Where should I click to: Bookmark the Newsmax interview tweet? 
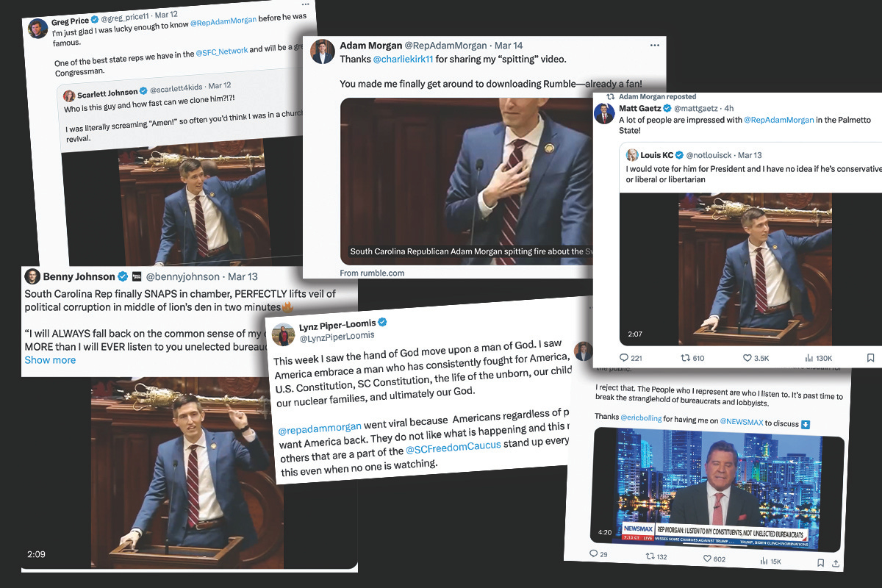(x=821, y=563)
